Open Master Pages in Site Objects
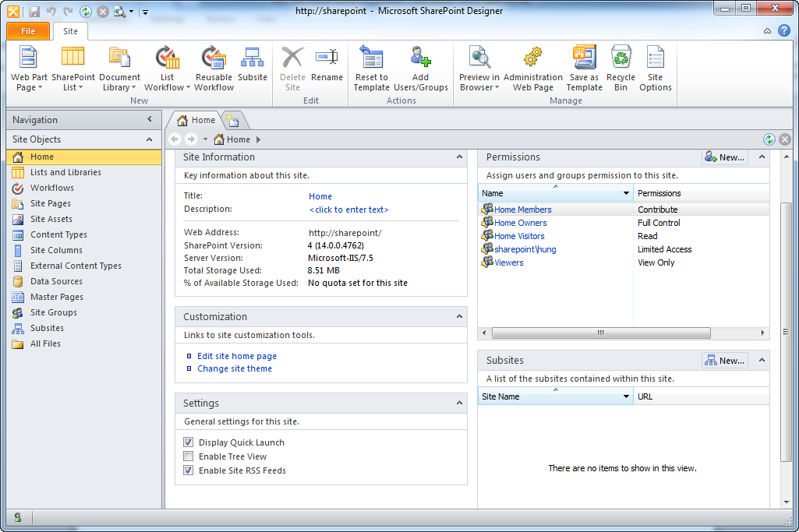This screenshot has width=799, height=532. [83, 297]
